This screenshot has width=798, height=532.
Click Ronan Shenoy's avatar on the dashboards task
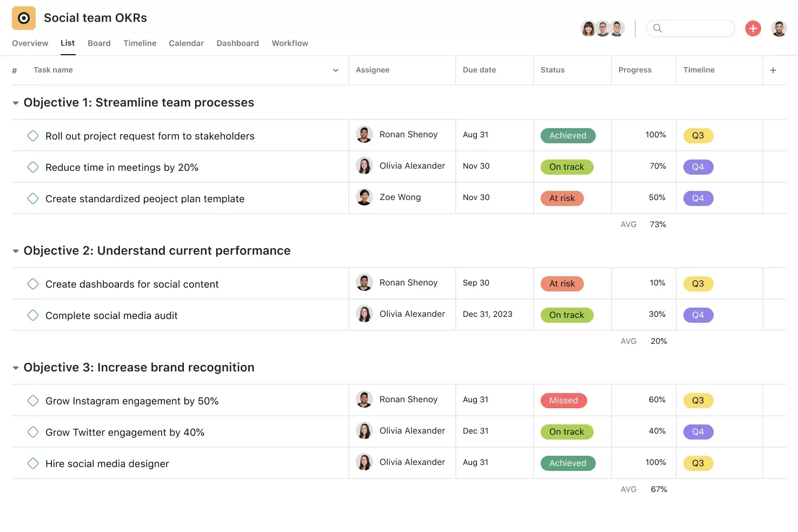(364, 283)
